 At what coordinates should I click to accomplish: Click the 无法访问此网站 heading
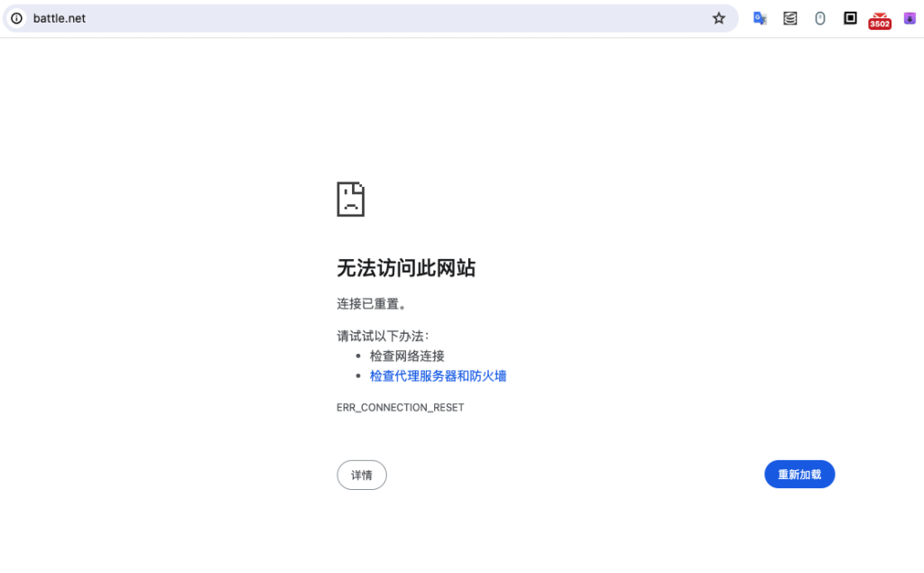[x=406, y=268]
